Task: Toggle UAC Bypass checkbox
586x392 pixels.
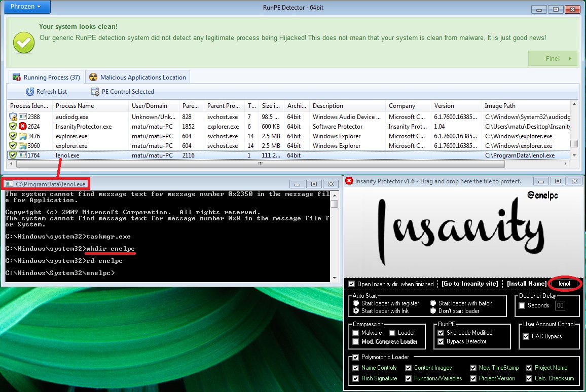Action: tap(526, 336)
